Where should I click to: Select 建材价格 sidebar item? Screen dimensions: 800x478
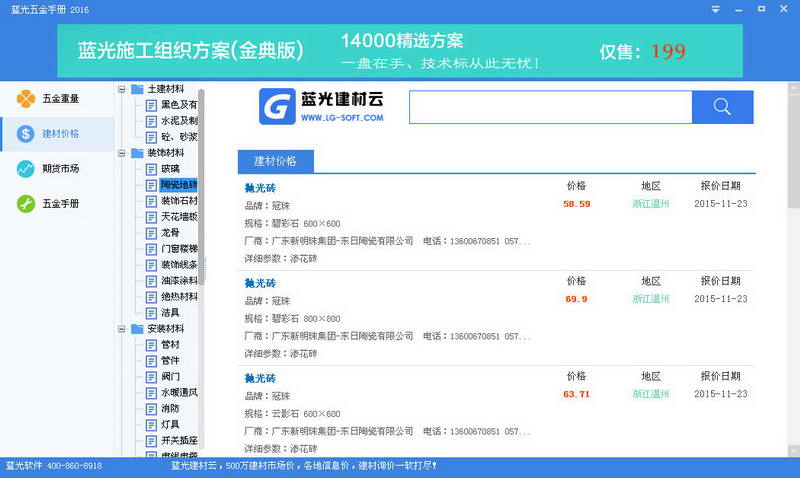click(60, 133)
